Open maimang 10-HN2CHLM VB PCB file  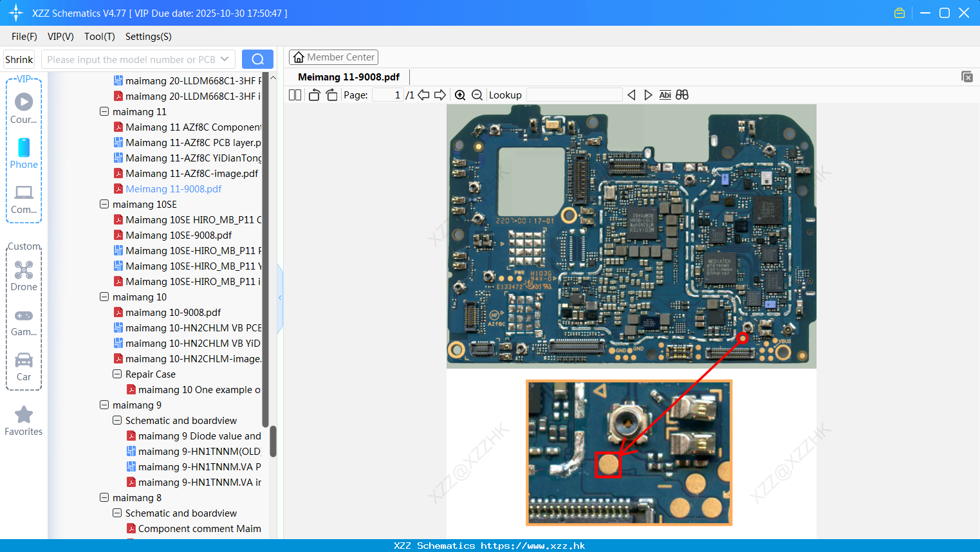(x=188, y=327)
